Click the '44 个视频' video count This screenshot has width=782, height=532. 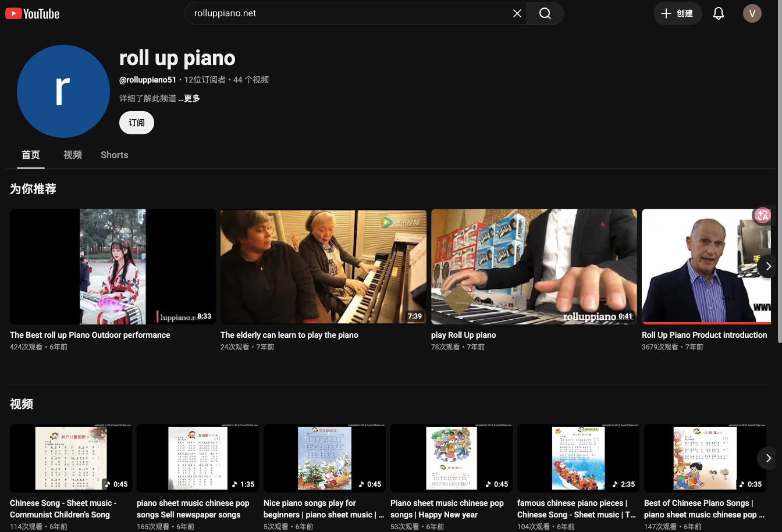[251, 80]
